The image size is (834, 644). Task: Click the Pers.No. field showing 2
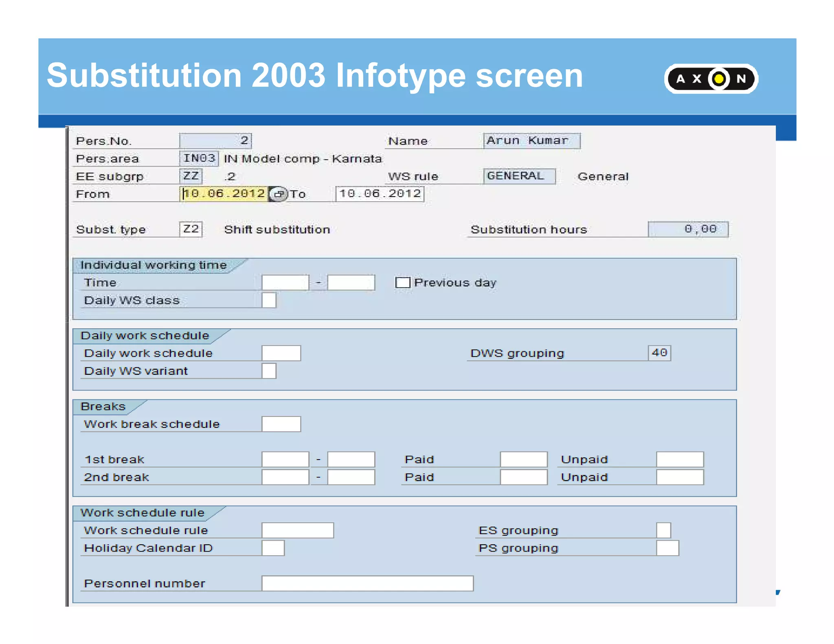tap(215, 140)
